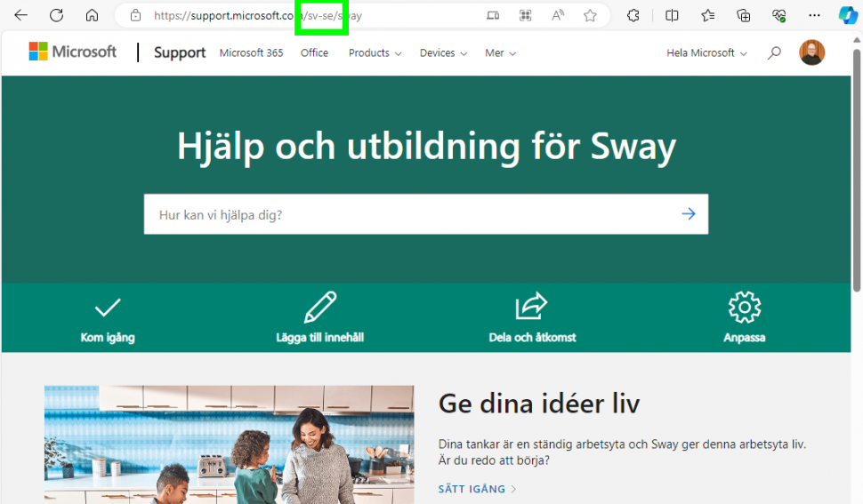The height and width of the screenshot is (504, 863).
Task: Click the Anpassa gear icon
Action: [744, 307]
